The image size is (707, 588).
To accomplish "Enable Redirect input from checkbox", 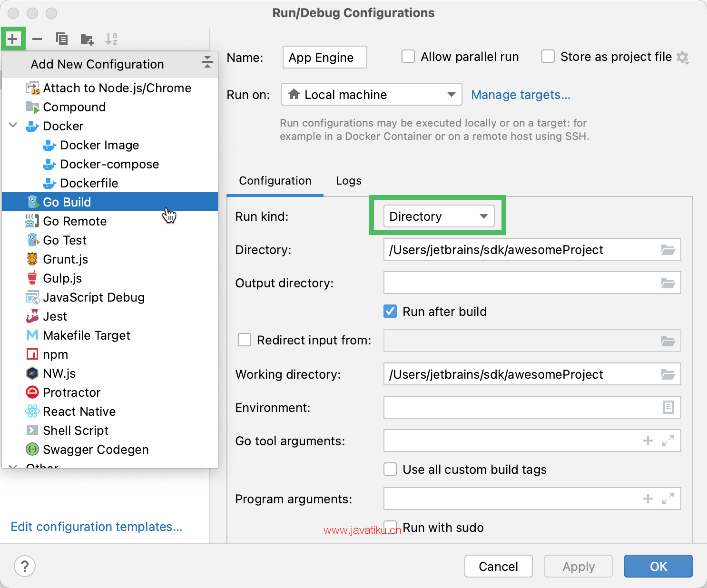I will click(245, 340).
